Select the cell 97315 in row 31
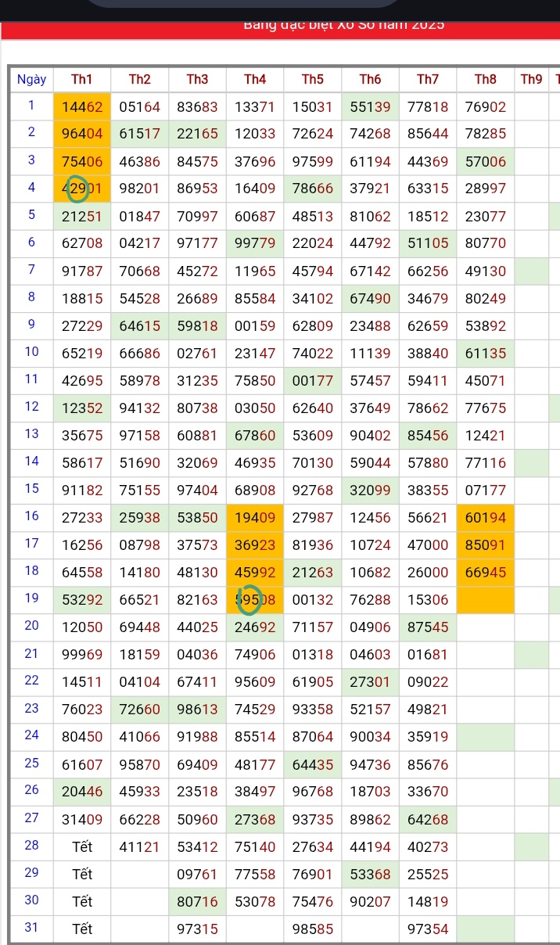Image resolution: width=560 pixels, height=945 pixels. pyautogui.click(x=197, y=928)
